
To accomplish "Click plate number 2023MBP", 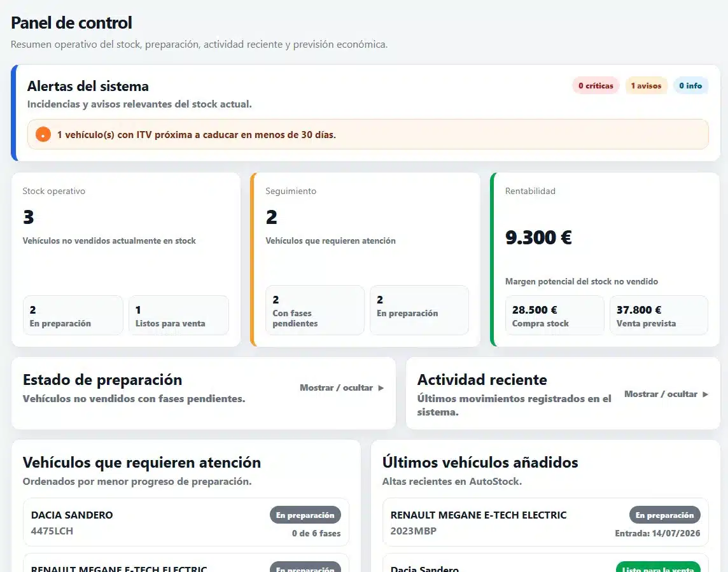I will pos(413,531).
